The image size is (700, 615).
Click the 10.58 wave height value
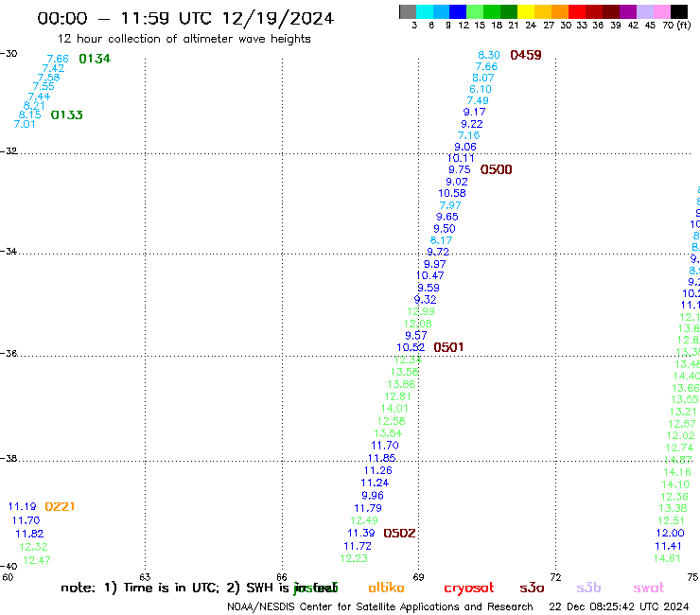[x=452, y=193]
